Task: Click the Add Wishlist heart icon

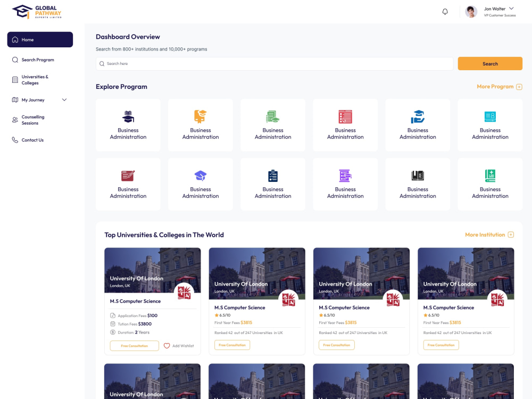Action: tap(167, 346)
